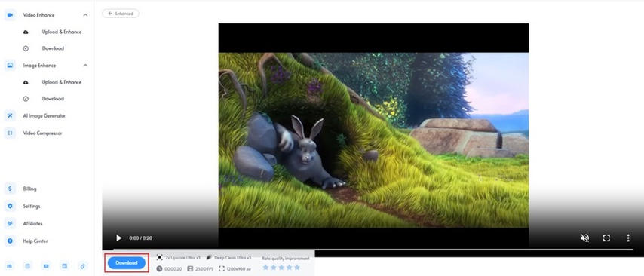Screen dimensions: 644x276
Task: Rate quality two stars
Action: click(x=274, y=268)
